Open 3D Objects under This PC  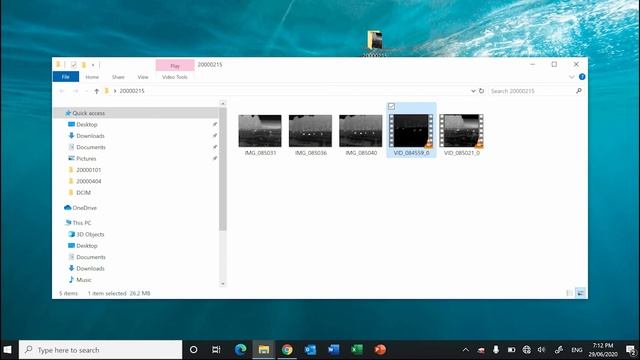click(x=90, y=234)
